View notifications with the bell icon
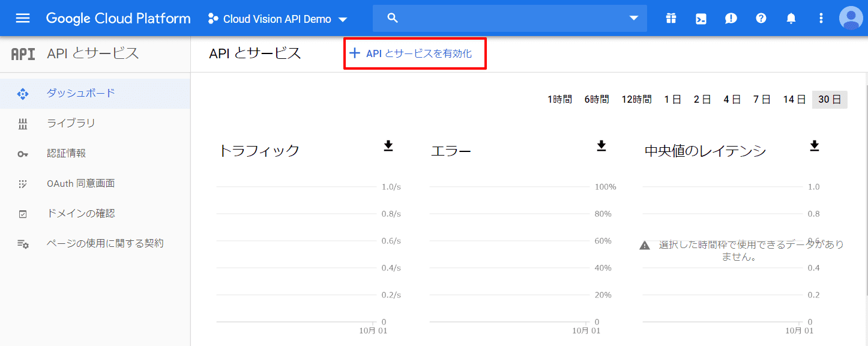868x346 pixels. 791,18
